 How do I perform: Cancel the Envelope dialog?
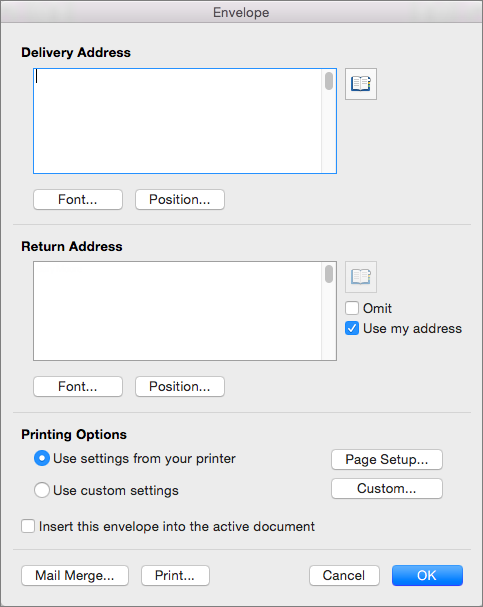coord(344,575)
